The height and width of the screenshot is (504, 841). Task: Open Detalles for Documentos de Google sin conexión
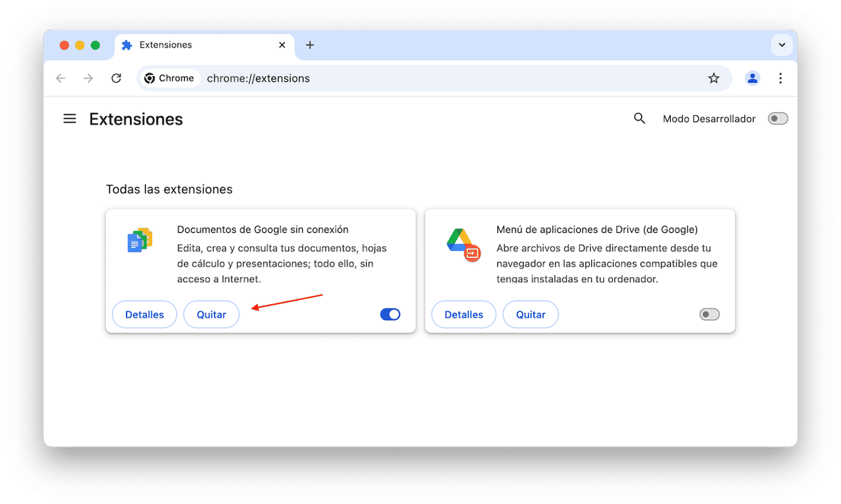145,315
